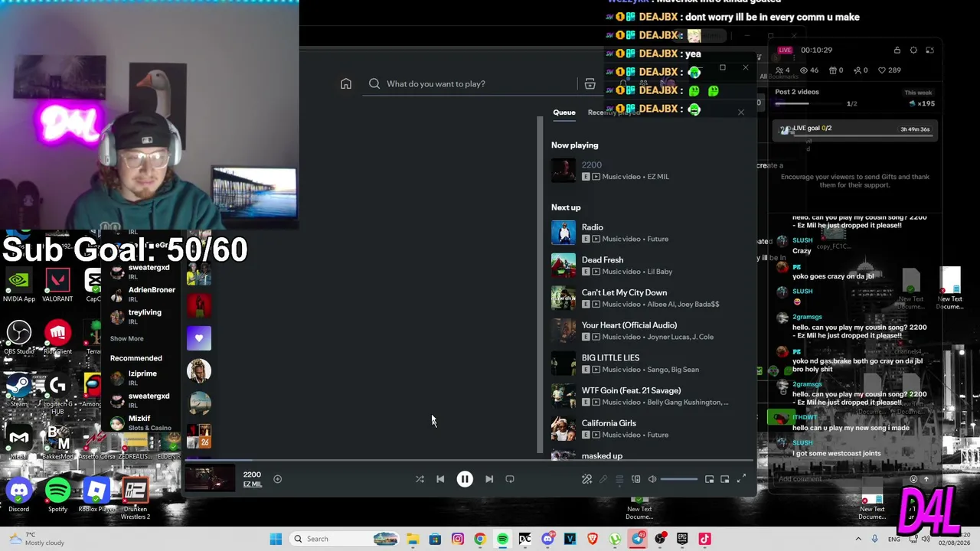Click the queue panel scrollbar
980x551 pixels.
[x=540, y=285]
